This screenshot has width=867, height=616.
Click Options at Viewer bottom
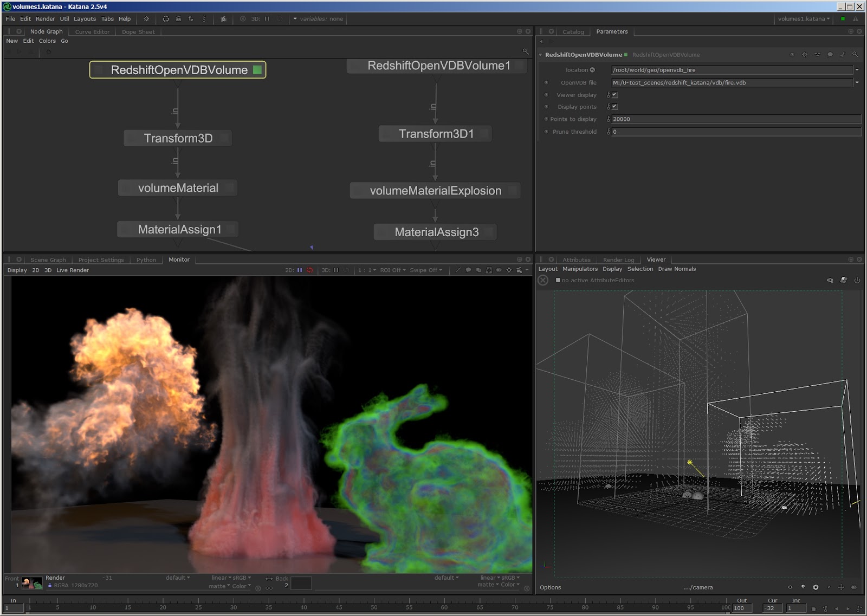coord(550,587)
